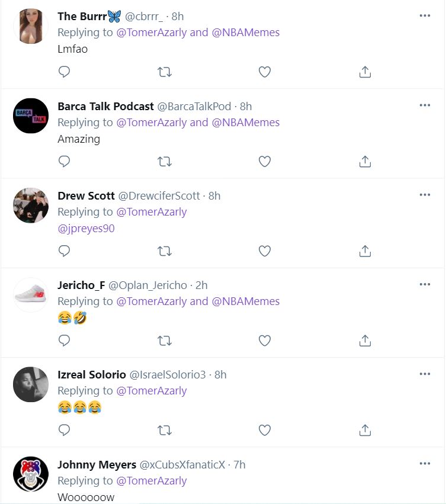Go to Johnny Meyers' profile name
This screenshot has height=504, width=446.
point(96,464)
